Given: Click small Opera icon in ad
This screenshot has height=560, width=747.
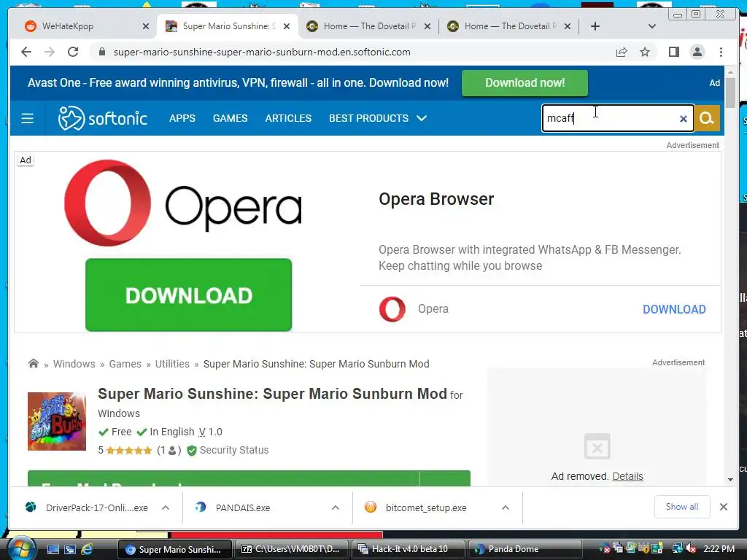Looking at the screenshot, I should pos(392,309).
